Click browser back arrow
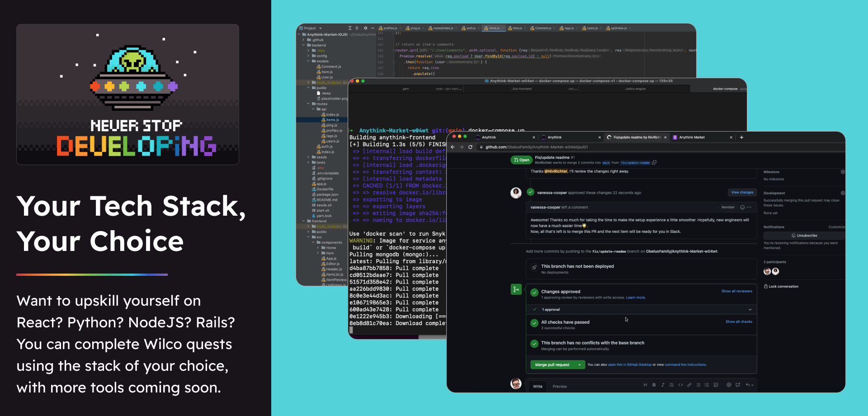The image size is (868, 416). 453,147
